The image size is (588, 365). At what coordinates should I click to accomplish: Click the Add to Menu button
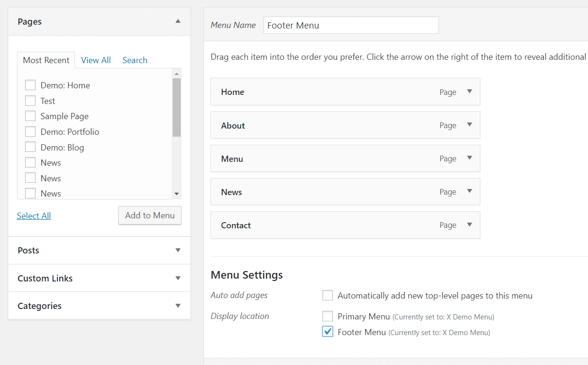[x=149, y=215]
